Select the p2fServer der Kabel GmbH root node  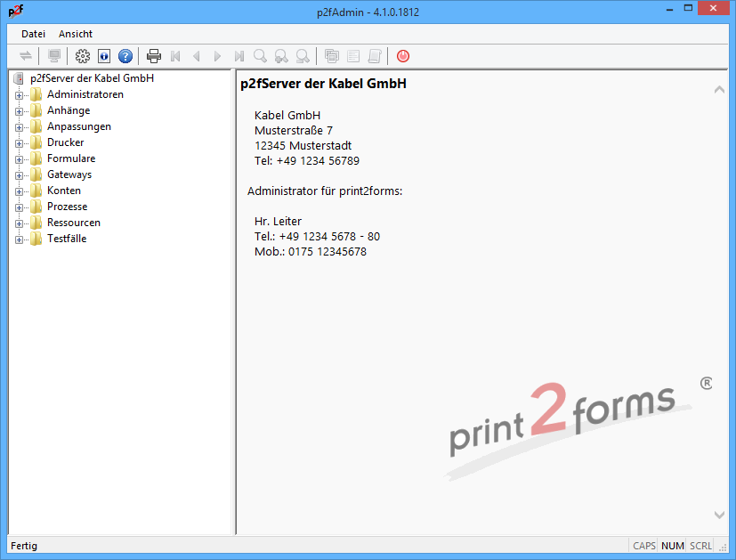point(90,77)
